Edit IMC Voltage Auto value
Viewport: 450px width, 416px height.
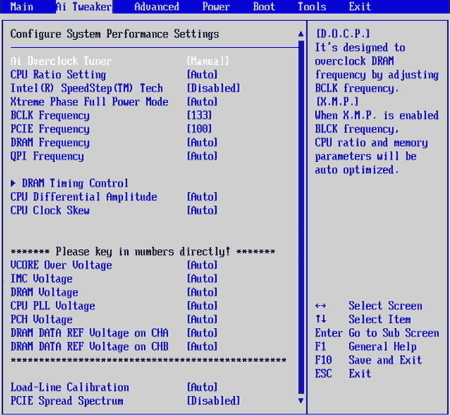coord(202,279)
